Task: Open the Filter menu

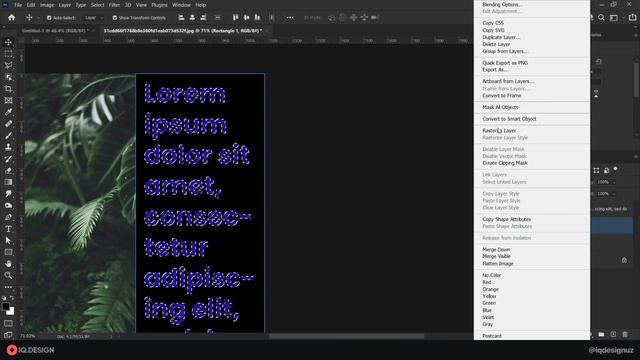Action: (x=114, y=5)
